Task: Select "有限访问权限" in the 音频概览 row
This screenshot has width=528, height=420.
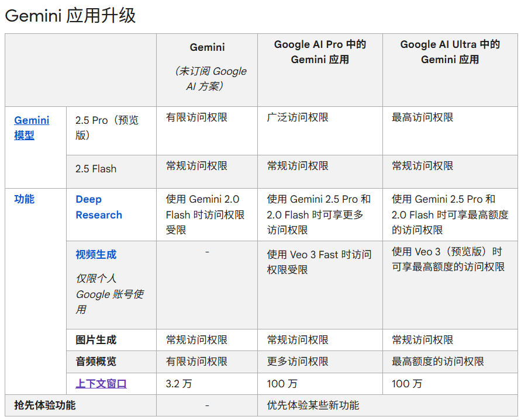Action: (196, 361)
